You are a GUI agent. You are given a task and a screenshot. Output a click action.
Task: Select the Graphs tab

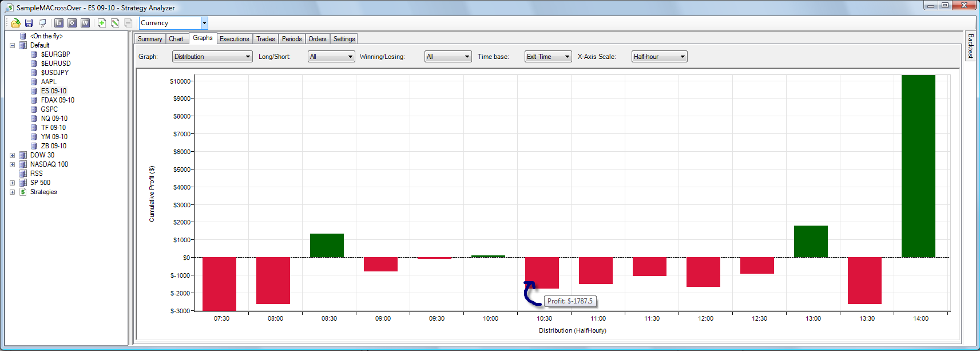coord(203,38)
